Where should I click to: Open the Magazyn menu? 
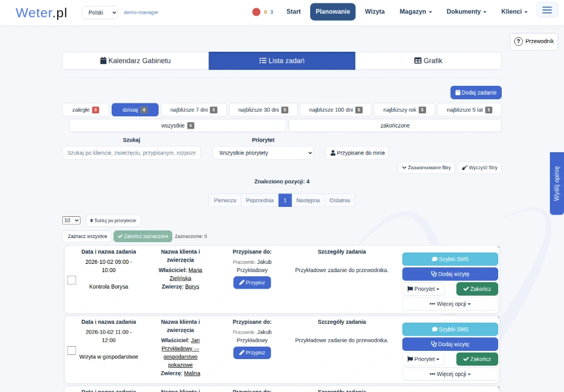(x=415, y=12)
